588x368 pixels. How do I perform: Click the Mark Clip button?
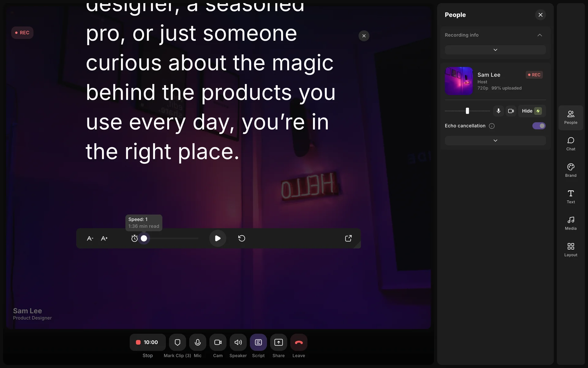[177, 342]
